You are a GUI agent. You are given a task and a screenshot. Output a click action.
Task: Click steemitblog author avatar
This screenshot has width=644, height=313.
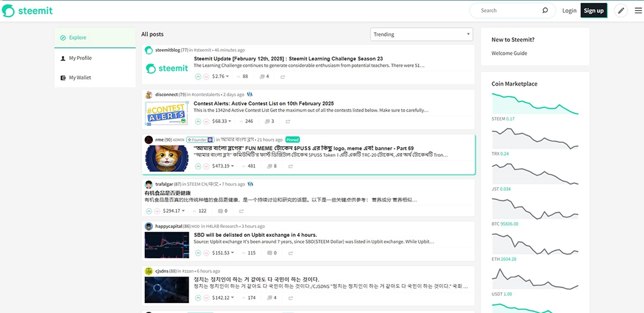(x=149, y=50)
